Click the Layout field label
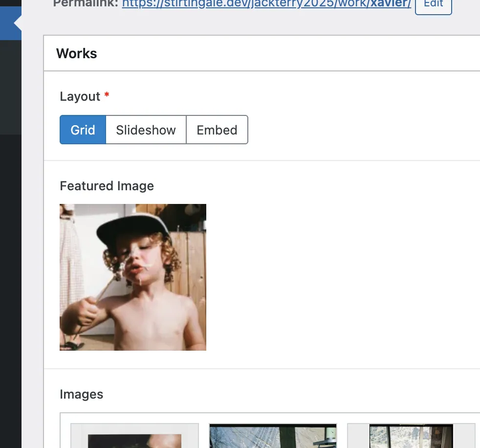 click(80, 96)
